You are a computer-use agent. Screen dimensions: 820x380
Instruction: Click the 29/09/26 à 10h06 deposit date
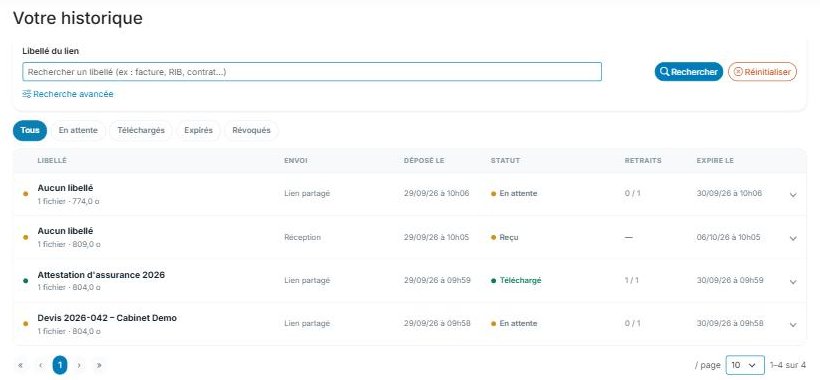click(x=437, y=193)
